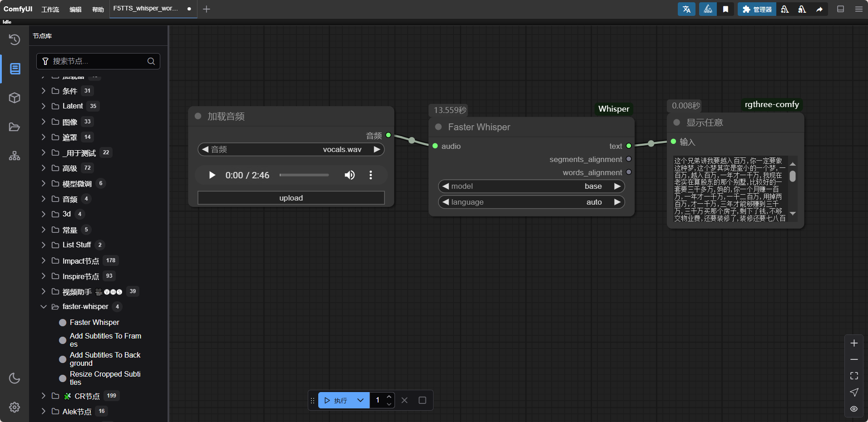The width and height of the screenshot is (868, 422).
Task: Open the 工作流 menu
Action: click(x=50, y=9)
